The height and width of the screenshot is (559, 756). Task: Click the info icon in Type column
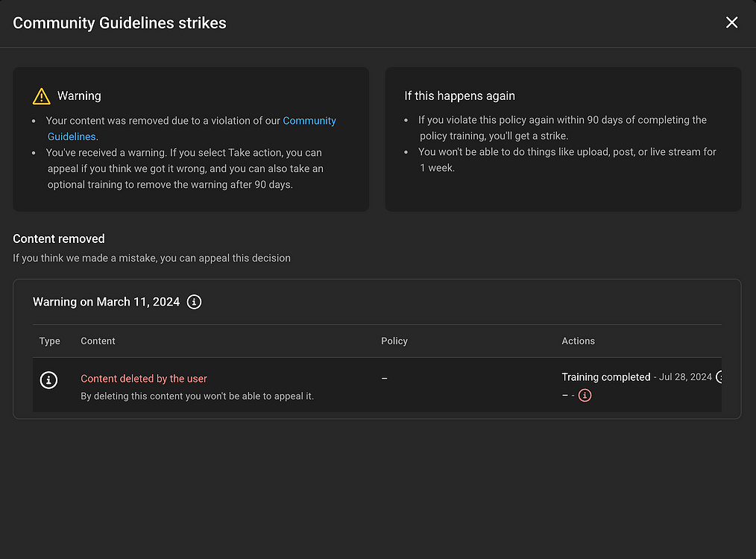tap(48, 380)
